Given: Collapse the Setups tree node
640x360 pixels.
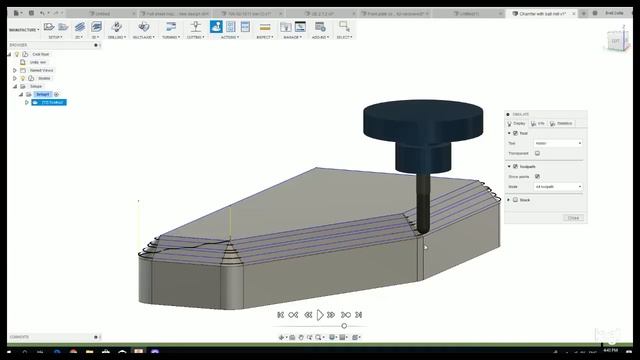Looking at the screenshot, I should click(15, 86).
